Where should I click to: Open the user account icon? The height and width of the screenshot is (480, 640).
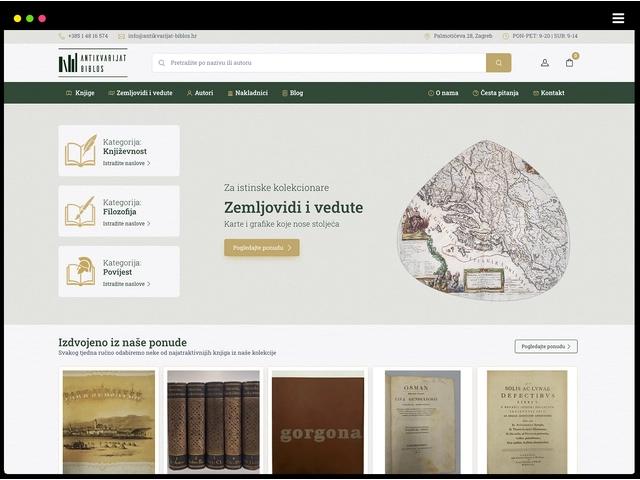(x=545, y=63)
